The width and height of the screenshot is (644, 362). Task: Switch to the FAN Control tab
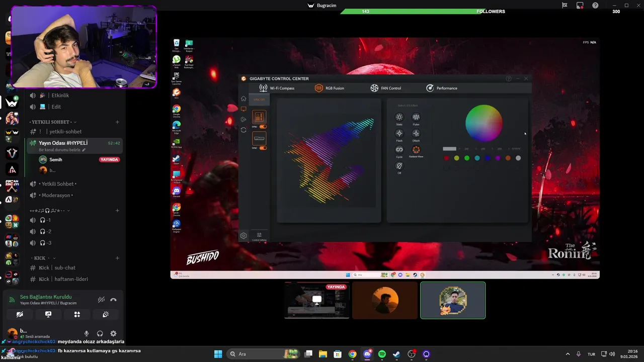(385, 88)
